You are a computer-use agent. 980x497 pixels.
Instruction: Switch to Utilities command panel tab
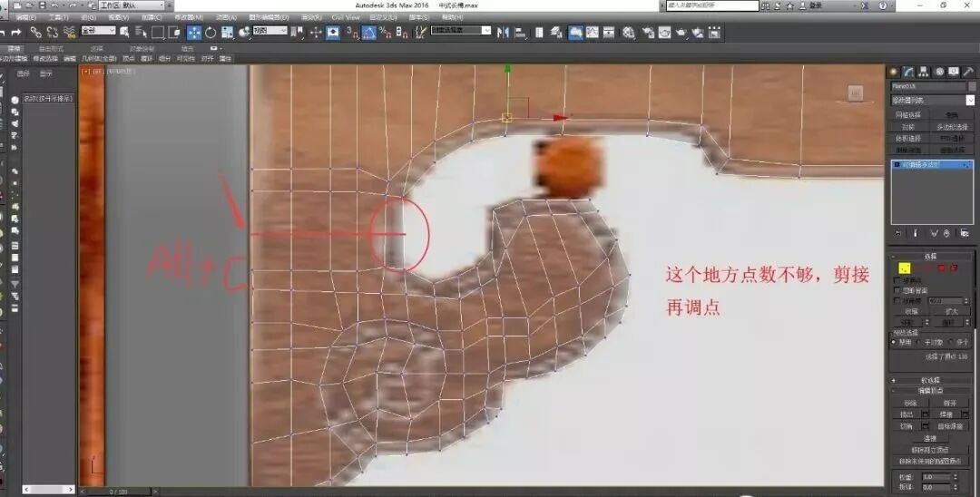(969, 72)
